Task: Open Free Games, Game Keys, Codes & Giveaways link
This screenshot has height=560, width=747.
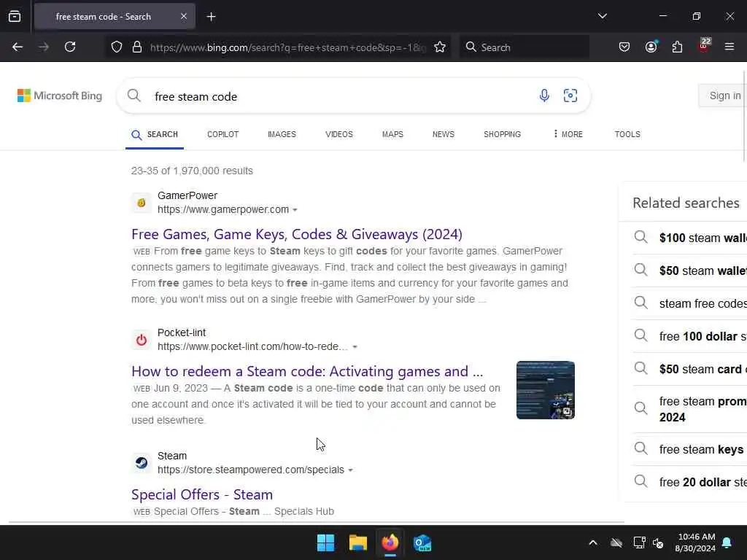Action: [297, 234]
